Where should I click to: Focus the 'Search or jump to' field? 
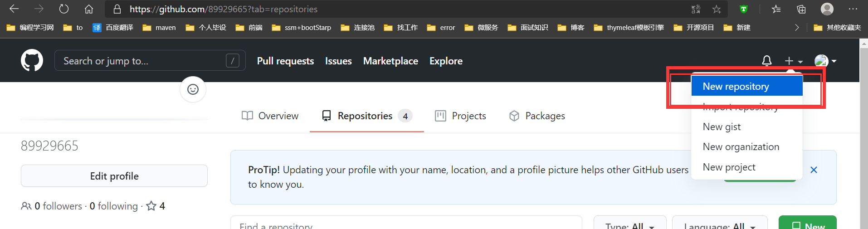[150, 61]
